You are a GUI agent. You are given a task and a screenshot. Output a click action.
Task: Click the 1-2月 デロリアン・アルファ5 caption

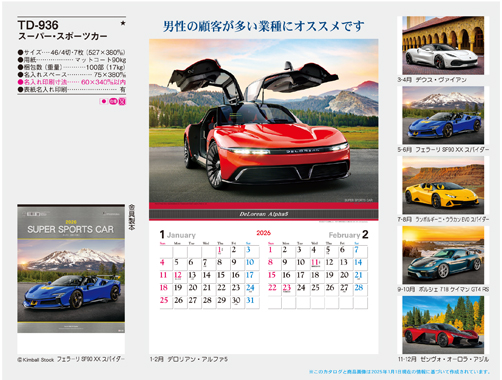[189, 359]
